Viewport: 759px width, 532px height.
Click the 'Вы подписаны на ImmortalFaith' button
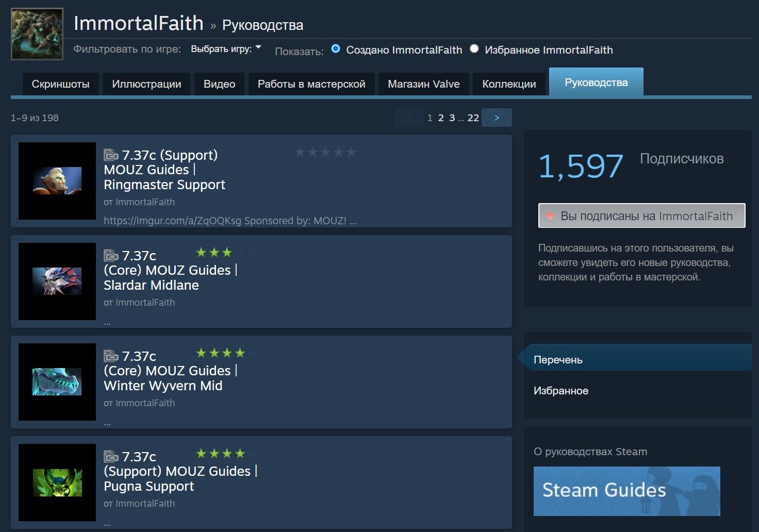641,215
